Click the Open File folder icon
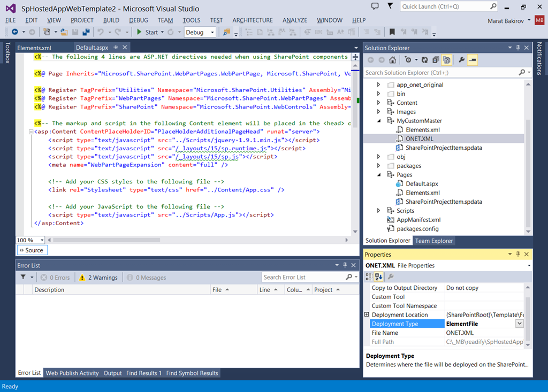This screenshot has width=548, height=392. pos(64,32)
